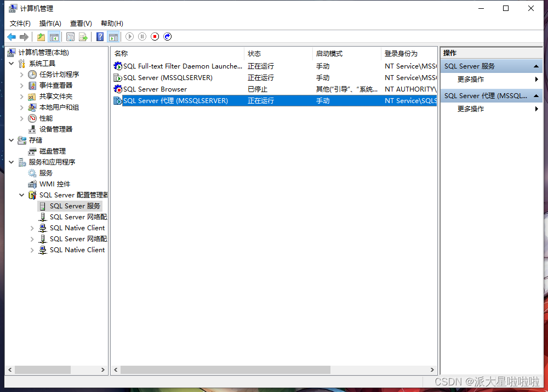Start the service with the play icon
Viewport: 548px width, 392px height.
click(x=129, y=37)
